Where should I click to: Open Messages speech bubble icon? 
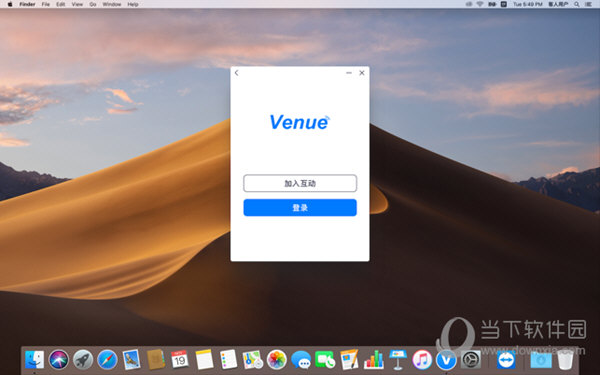tap(301, 360)
